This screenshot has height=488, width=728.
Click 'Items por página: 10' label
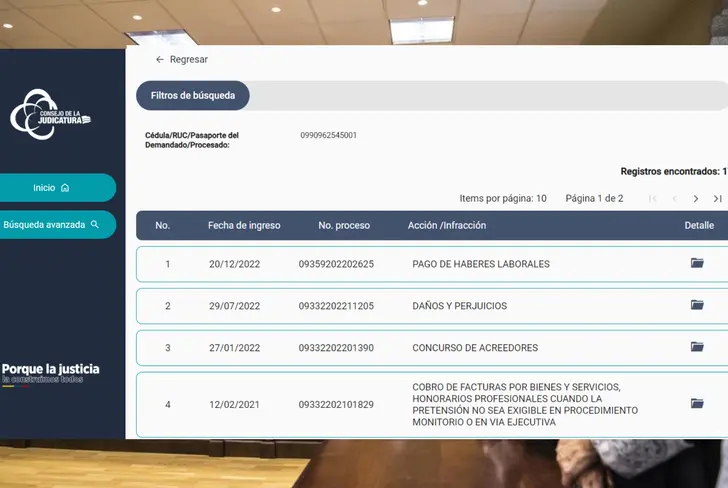(x=503, y=199)
